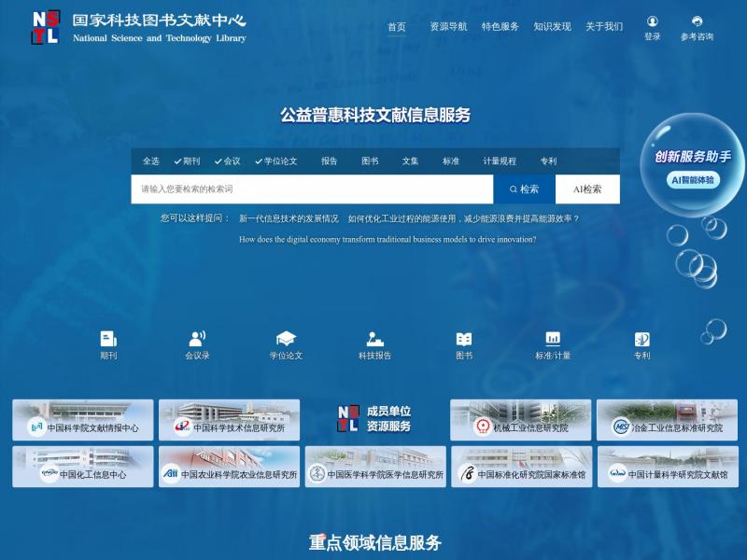Open the 特色服务 menu

tap(500, 27)
